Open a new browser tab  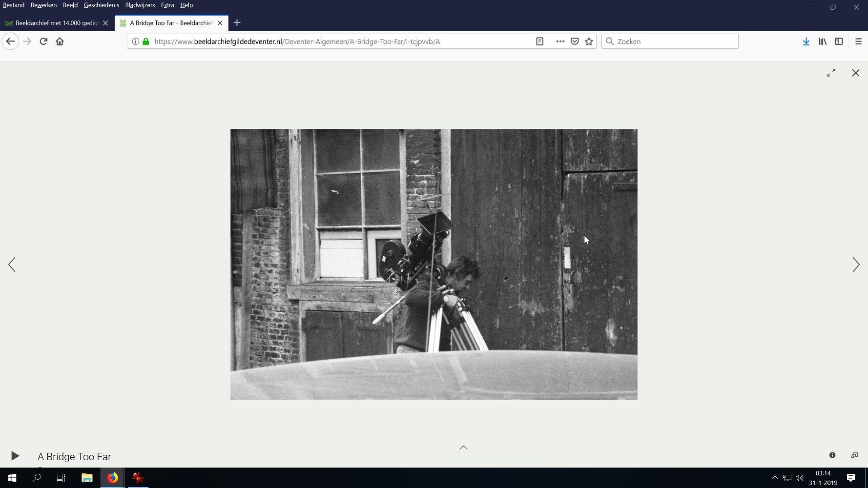click(237, 22)
